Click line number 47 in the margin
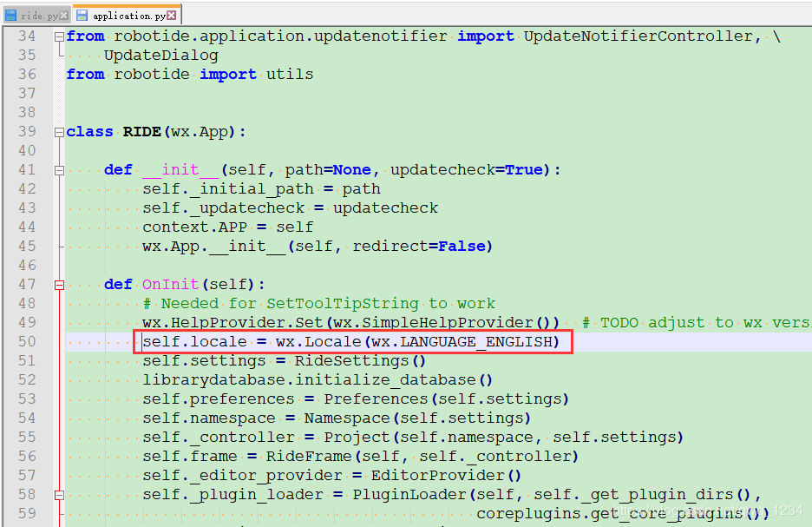 point(27,285)
